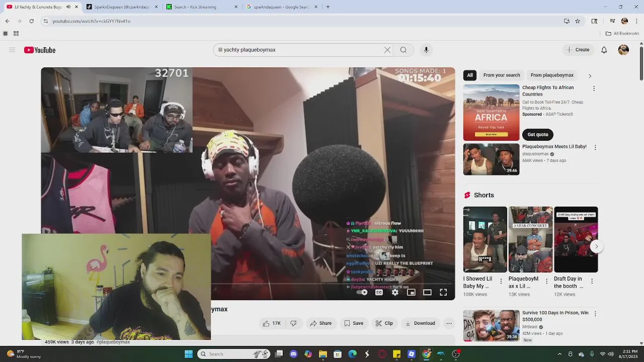Open the video player settings gear
Viewport: 644px width, 362px height.
(x=395, y=292)
